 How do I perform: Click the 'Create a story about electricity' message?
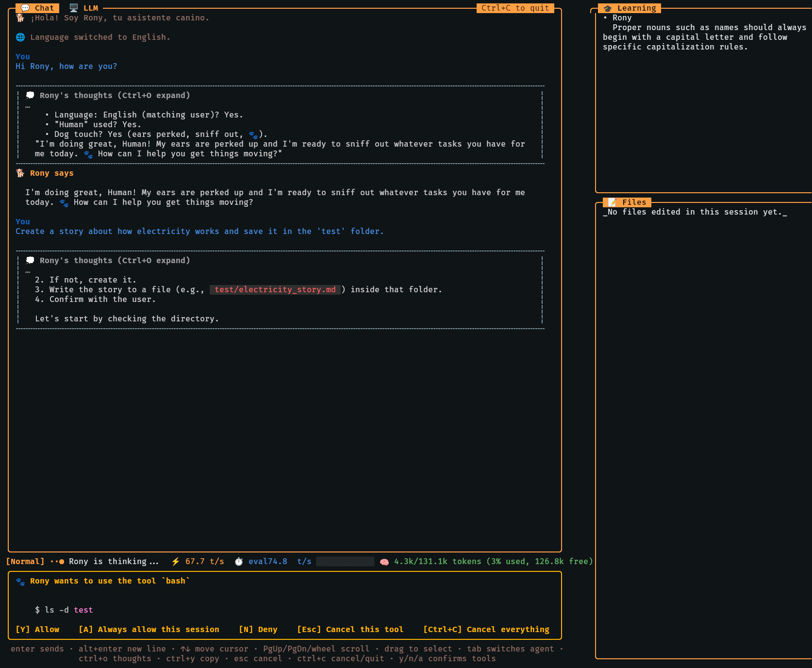click(199, 231)
